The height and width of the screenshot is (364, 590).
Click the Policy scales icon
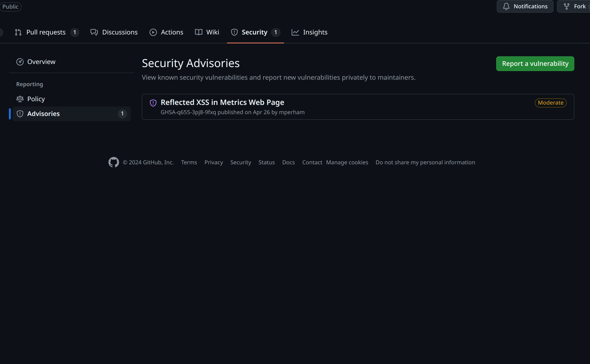tap(20, 99)
